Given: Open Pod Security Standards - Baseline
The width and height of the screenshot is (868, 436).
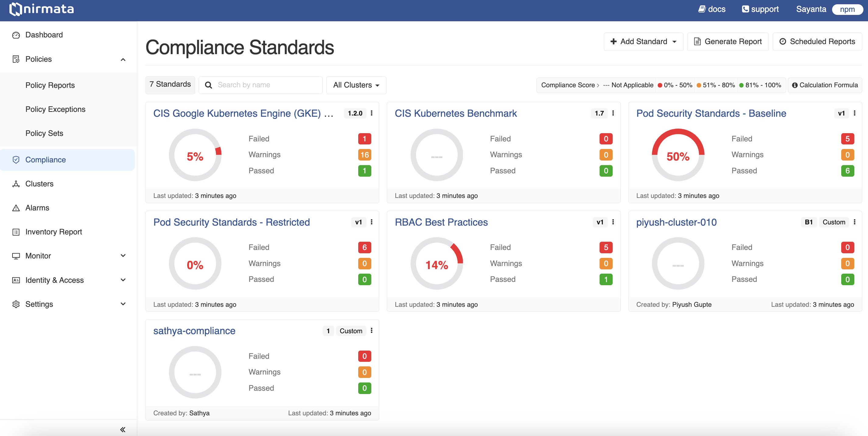Looking at the screenshot, I should [x=711, y=113].
